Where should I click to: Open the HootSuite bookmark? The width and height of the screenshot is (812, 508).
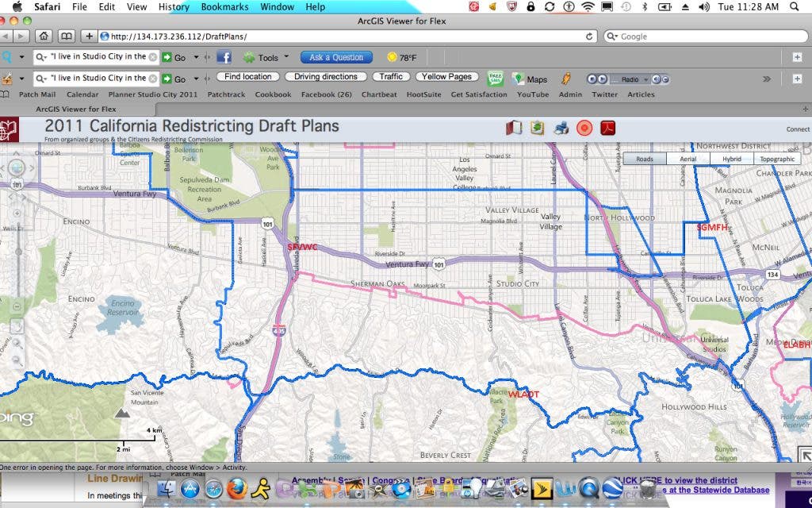[423, 94]
